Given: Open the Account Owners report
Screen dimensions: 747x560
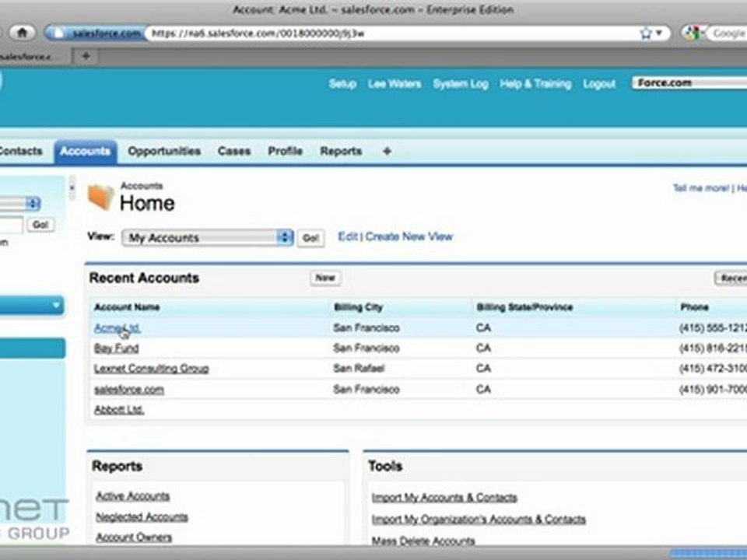Looking at the screenshot, I should tap(134, 537).
